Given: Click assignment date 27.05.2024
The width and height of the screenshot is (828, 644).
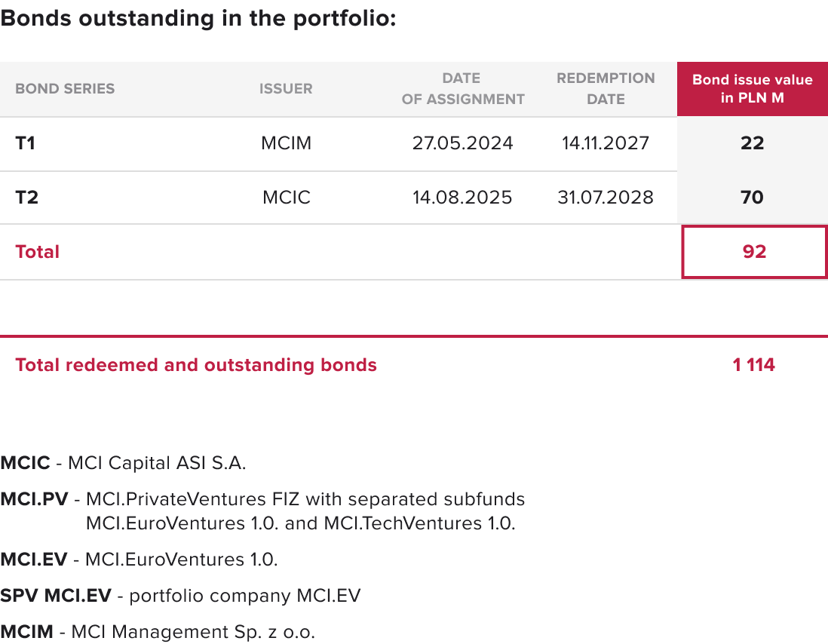Looking at the screenshot, I should [462, 143].
